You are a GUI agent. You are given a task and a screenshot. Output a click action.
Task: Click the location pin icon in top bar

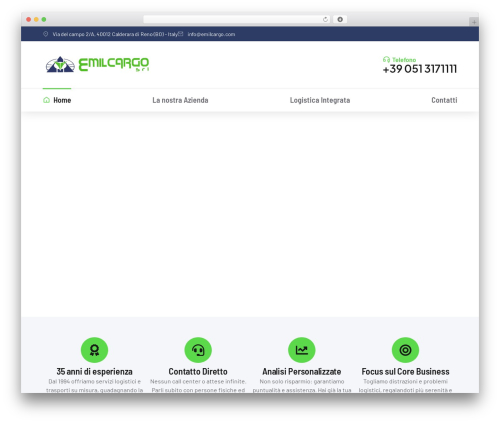coord(46,34)
